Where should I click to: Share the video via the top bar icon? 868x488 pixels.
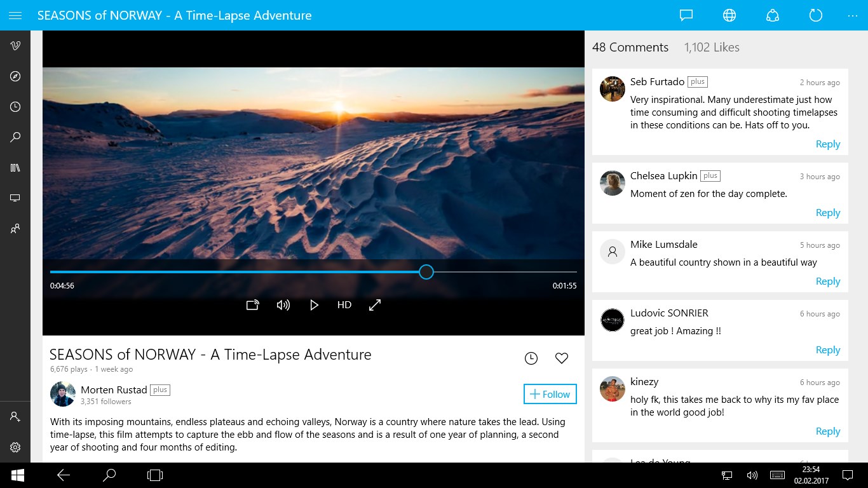(x=772, y=15)
